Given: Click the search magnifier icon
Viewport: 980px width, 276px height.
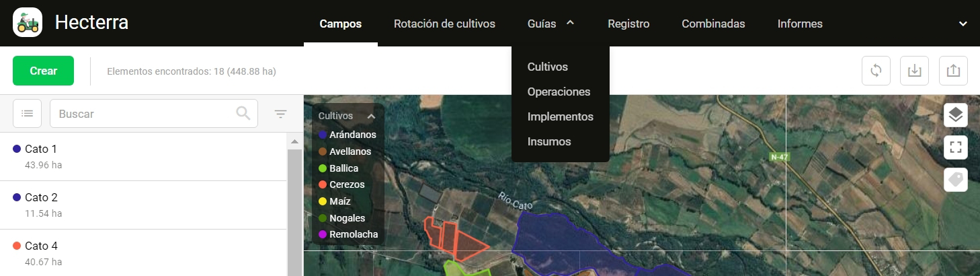Looking at the screenshot, I should (243, 114).
